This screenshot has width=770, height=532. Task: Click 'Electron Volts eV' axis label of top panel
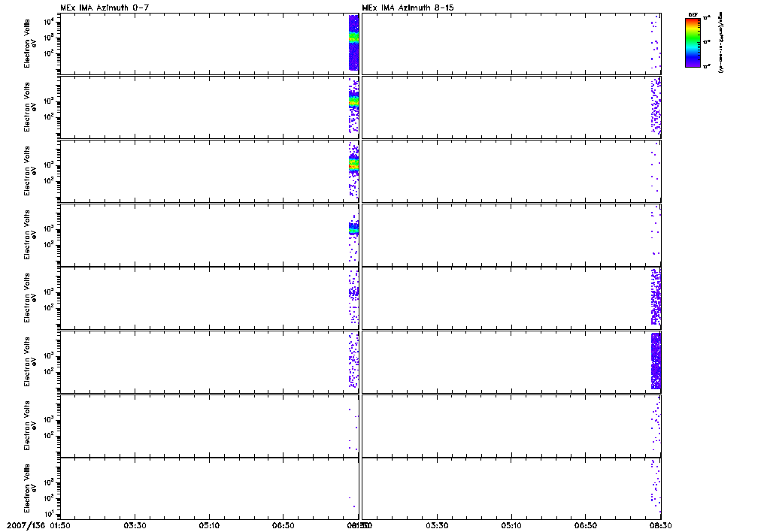pos(30,44)
